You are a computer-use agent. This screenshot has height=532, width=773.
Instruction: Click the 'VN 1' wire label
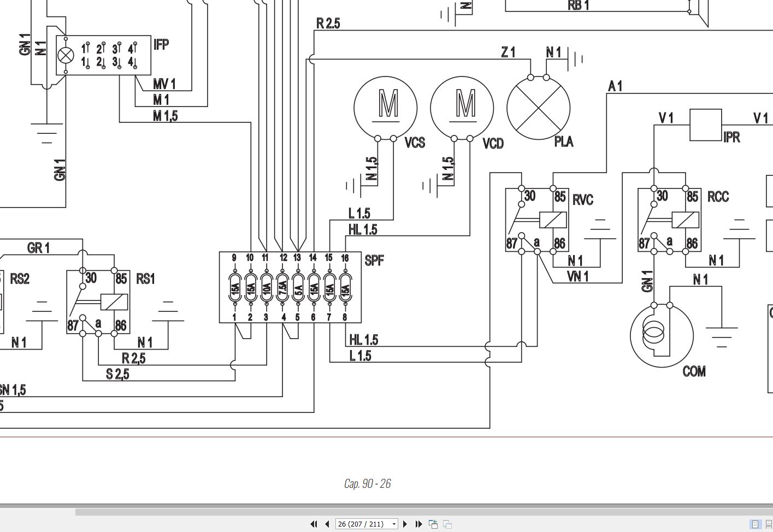[578, 276]
